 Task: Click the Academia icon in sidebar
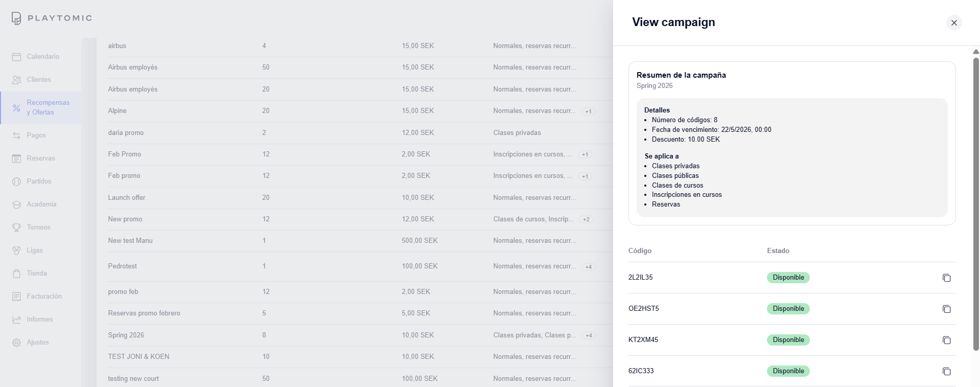[16, 204]
